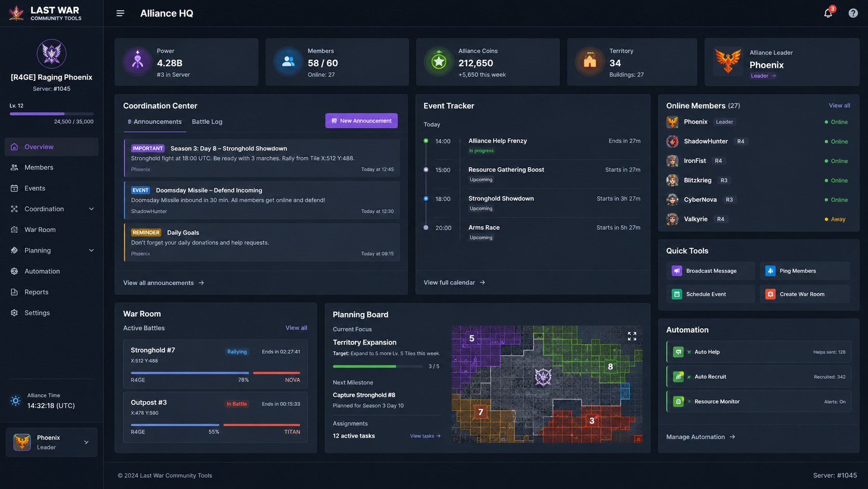Image resolution: width=868 pixels, height=489 pixels.
Task: Click the Leader link under Phoenix
Action: point(763,76)
